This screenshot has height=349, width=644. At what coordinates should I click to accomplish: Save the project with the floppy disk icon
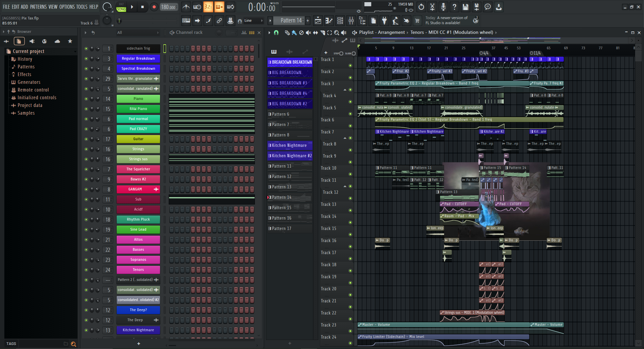pyautogui.click(x=465, y=7)
